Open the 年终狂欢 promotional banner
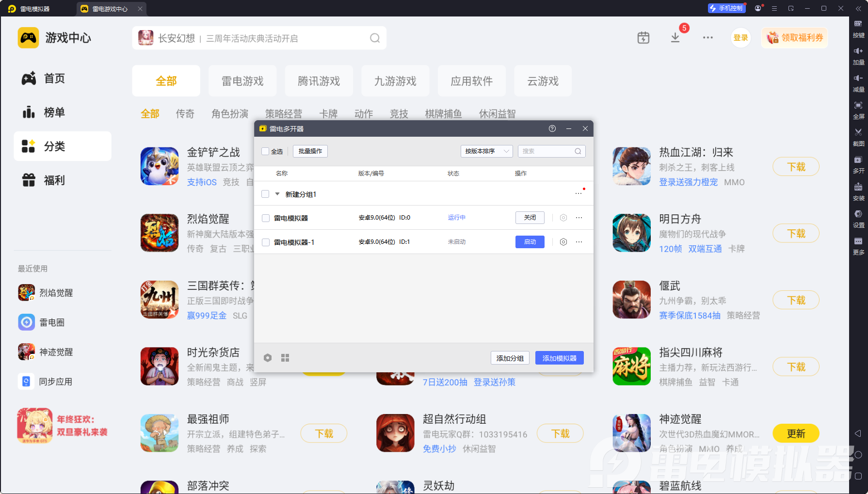Image resolution: width=868 pixels, height=494 pixels. [x=63, y=426]
